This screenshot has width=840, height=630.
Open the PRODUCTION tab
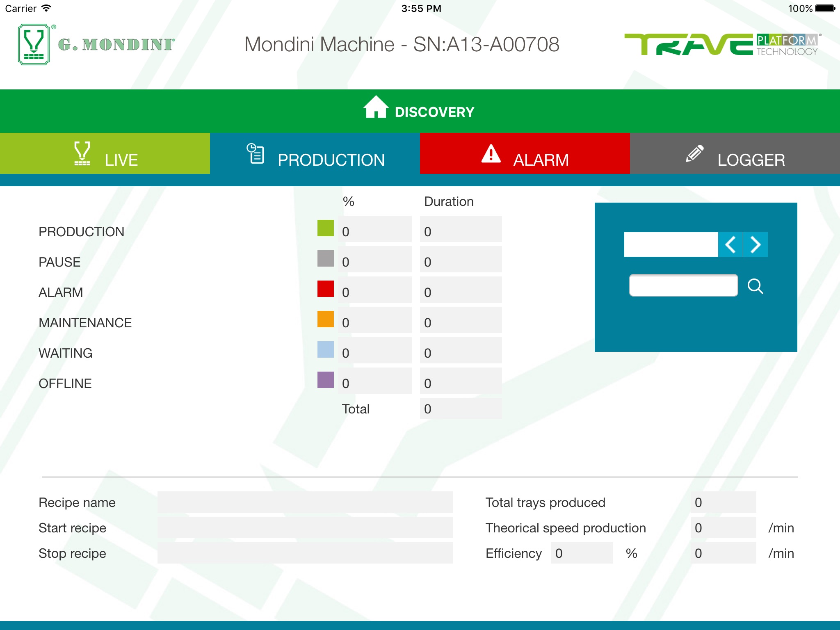315,153
